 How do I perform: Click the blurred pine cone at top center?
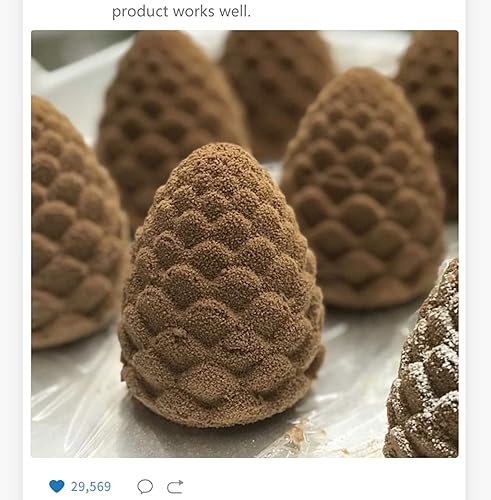tap(277, 90)
